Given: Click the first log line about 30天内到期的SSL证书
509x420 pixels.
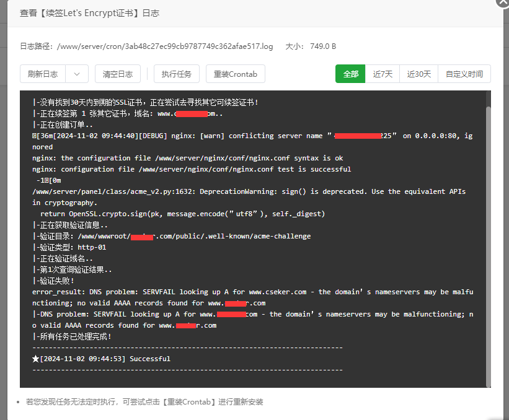Looking at the screenshot, I should pyautogui.click(x=146, y=102).
